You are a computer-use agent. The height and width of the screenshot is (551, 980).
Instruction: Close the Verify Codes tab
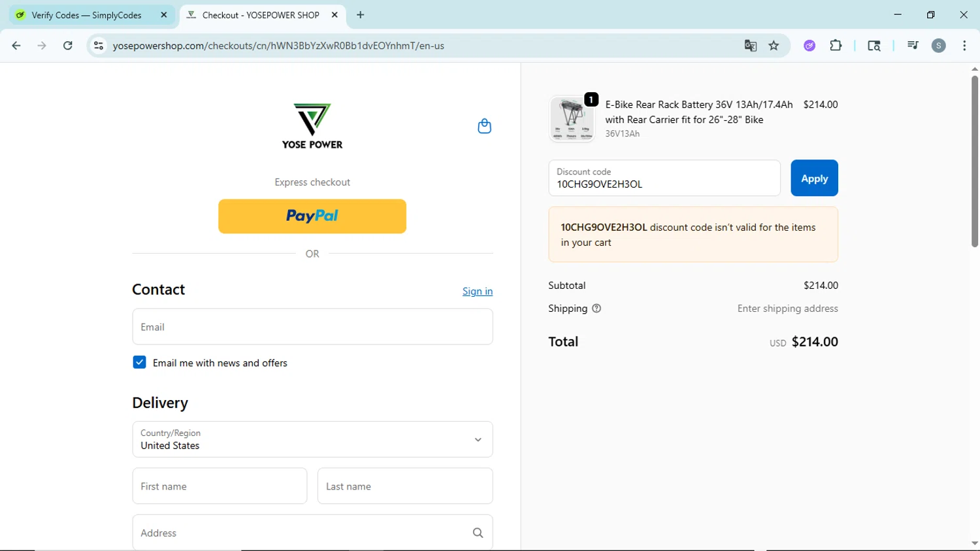pyautogui.click(x=164, y=15)
